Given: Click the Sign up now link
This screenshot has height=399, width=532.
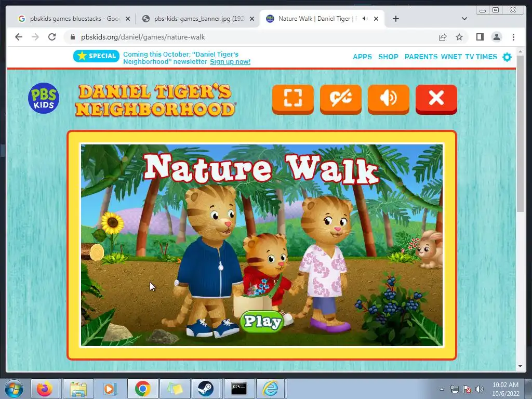Looking at the screenshot, I should pos(230,62).
